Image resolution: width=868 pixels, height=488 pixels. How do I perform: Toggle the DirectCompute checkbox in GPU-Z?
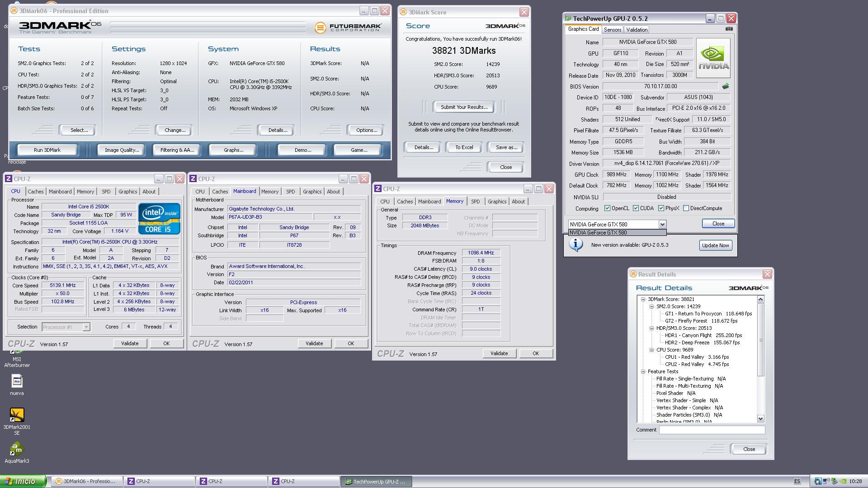point(686,208)
